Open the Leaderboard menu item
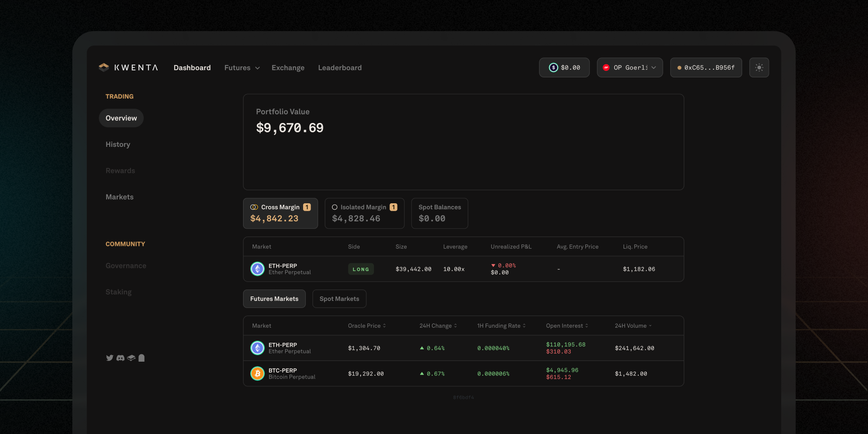Image resolution: width=868 pixels, height=434 pixels. pyautogui.click(x=340, y=68)
